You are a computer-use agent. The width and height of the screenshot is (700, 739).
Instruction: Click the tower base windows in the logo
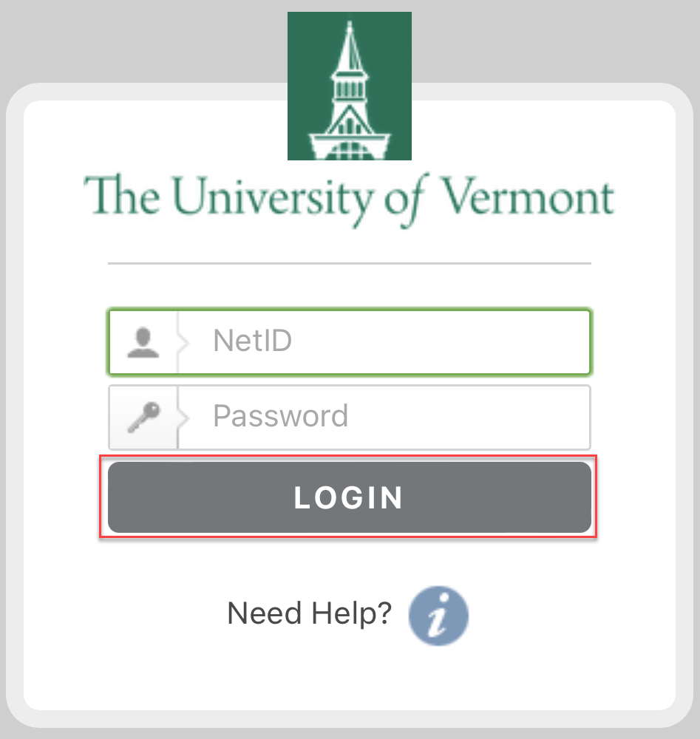[350, 151]
